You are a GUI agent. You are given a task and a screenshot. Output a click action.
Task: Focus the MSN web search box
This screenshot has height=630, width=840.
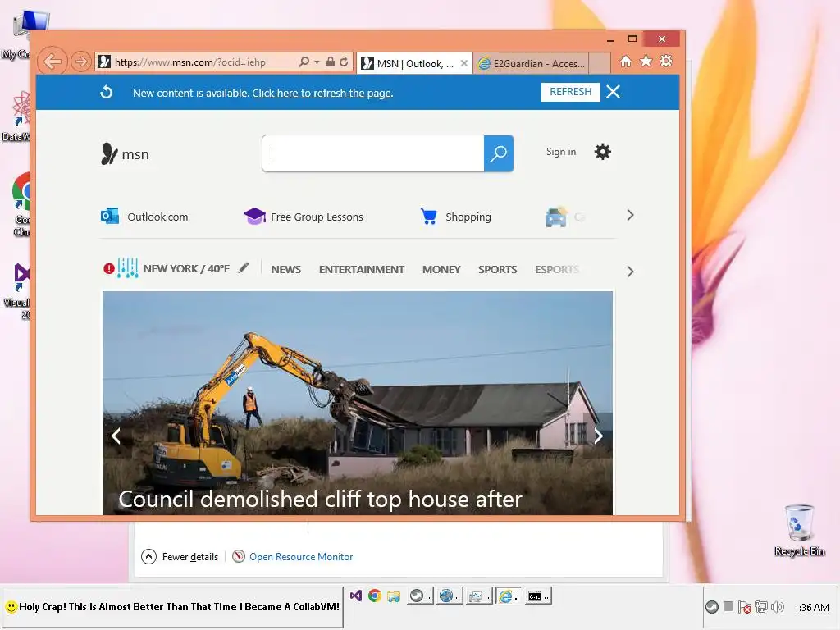(373, 153)
